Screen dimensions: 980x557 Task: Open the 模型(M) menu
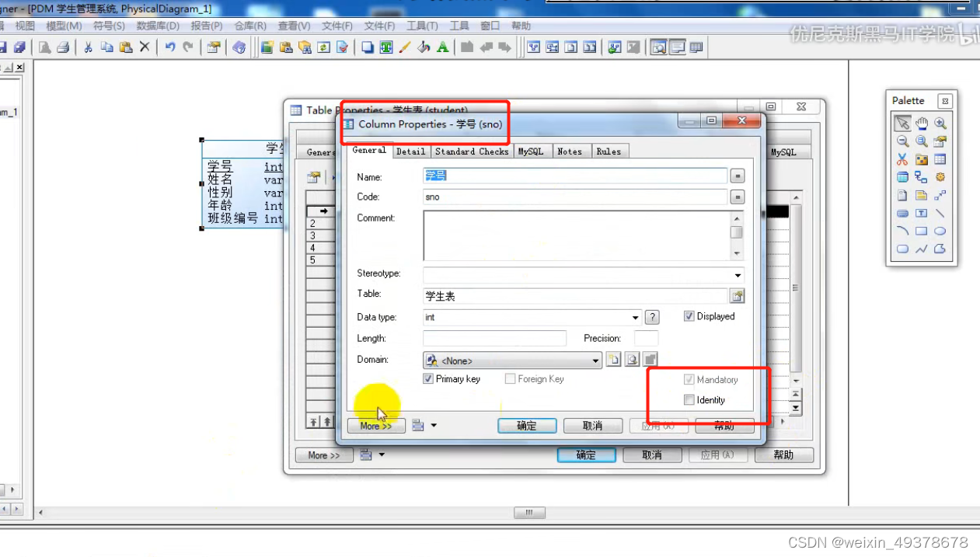coord(64,26)
